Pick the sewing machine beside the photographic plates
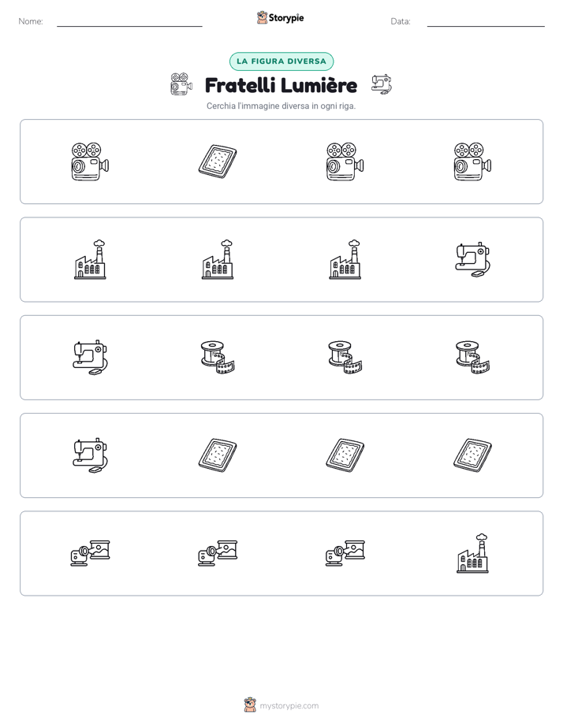 (90, 455)
